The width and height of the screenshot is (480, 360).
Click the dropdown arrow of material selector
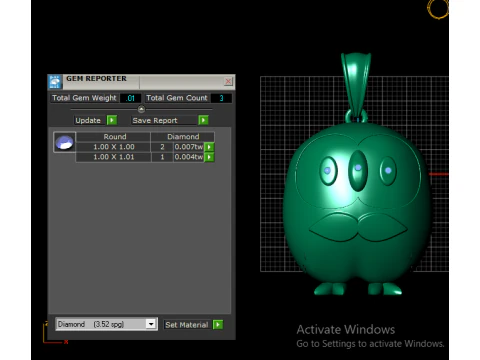pos(151,324)
